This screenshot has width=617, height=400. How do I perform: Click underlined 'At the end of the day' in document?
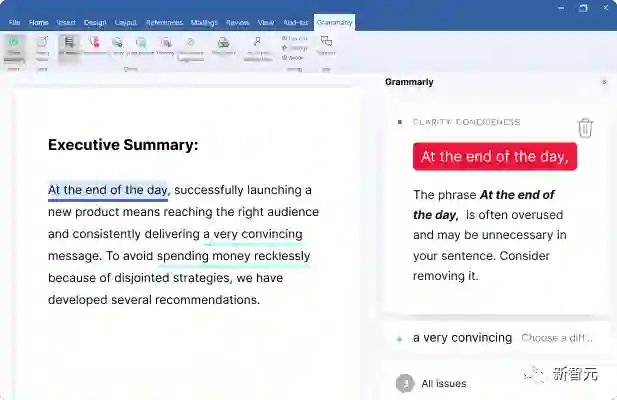(x=108, y=190)
